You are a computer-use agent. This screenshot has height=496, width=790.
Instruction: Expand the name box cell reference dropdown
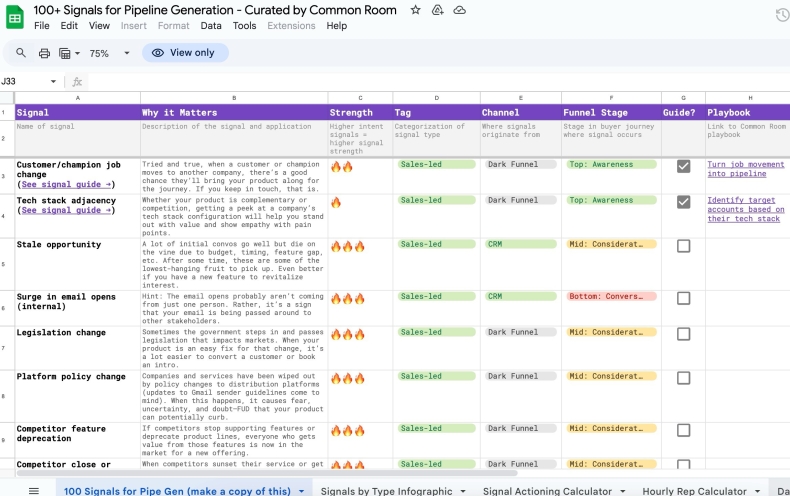(x=54, y=81)
